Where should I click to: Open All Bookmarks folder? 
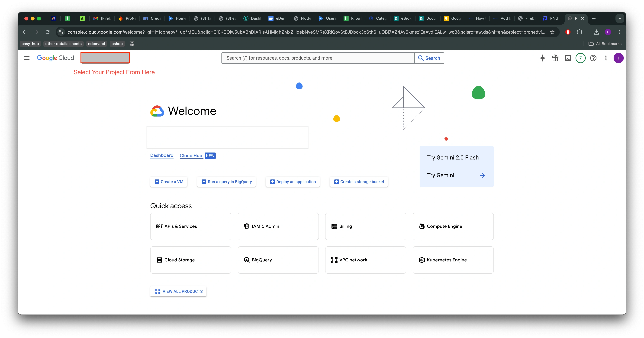[x=605, y=44]
